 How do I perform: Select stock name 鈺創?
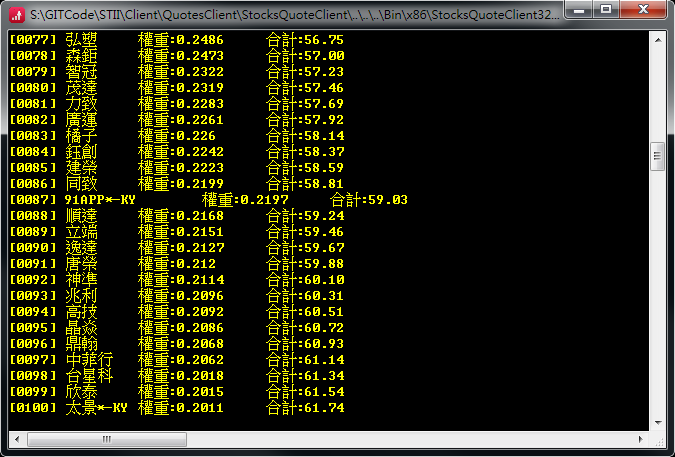(x=81, y=152)
